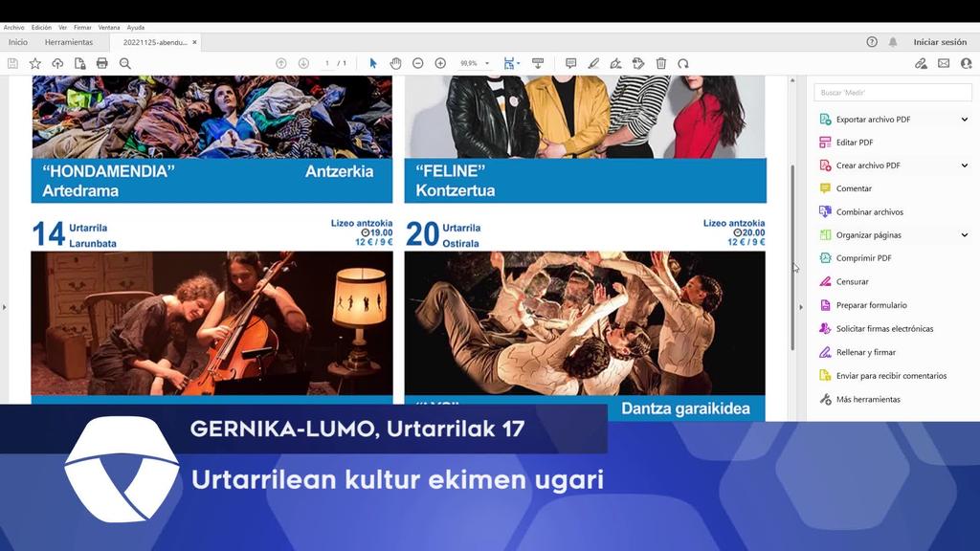Click Iniciar sesión
Viewport: 980px width, 551px height.
(x=940, y=42)
